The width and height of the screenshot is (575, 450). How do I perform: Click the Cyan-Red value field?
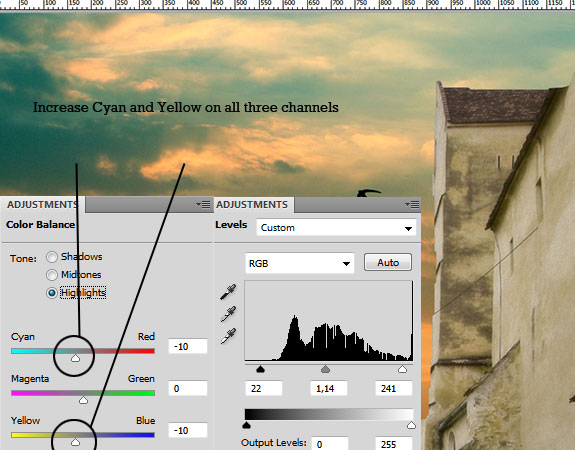(x=188, y=346)
